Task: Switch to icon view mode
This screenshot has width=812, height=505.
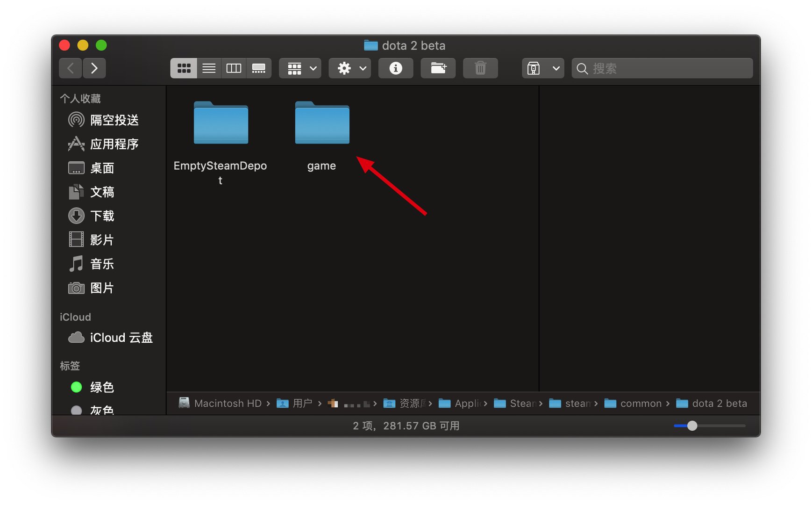Action: coord(184,68)
